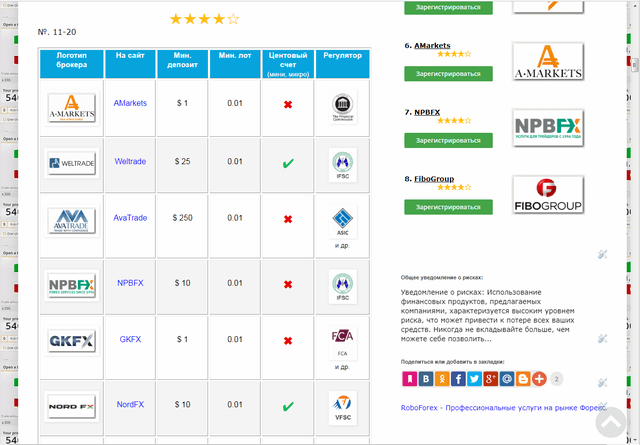Click the Зарегистрироваться button under AMarkets

click(448, 74)
